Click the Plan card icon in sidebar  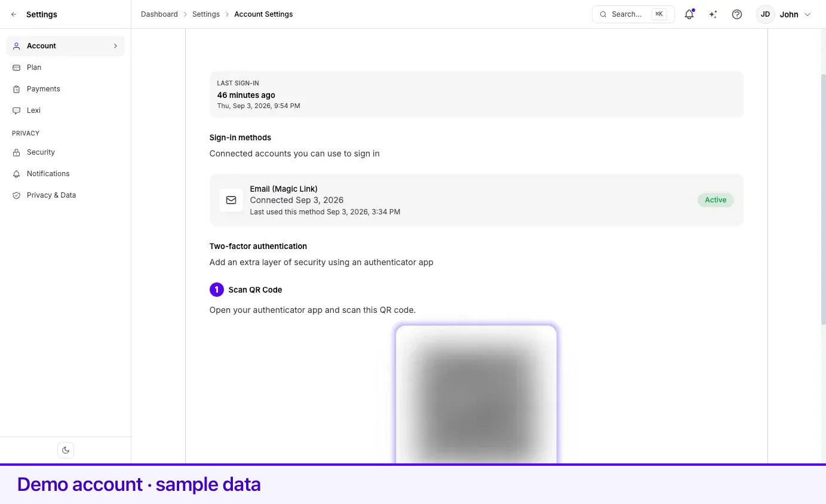point(17,67)
